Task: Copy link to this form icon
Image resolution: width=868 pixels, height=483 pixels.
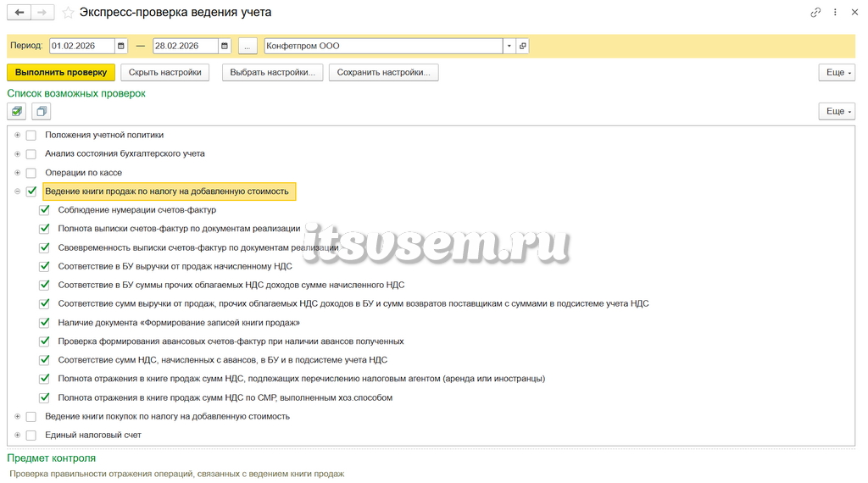Action: pyautogui.click(x=815, y=12)
